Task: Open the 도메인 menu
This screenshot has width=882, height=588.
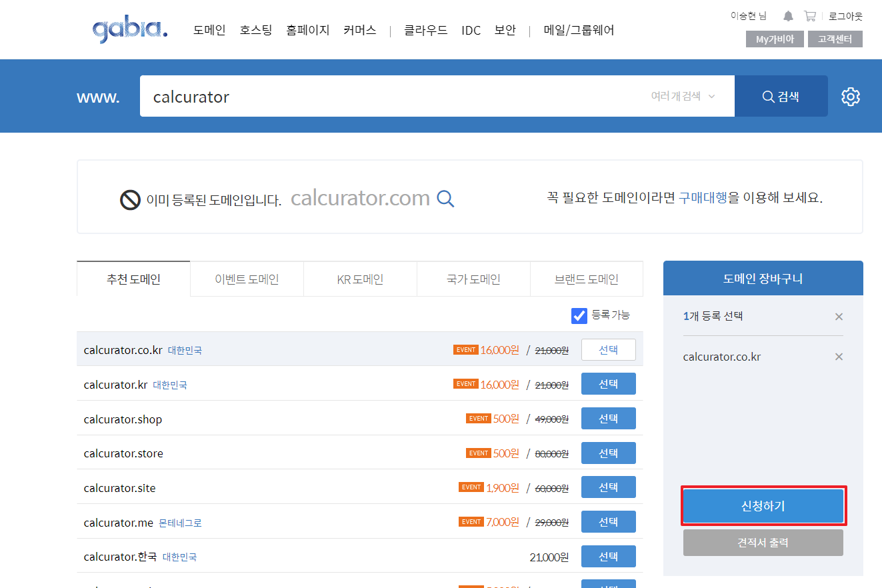Action: pyautogui.click(x=209, y=30)
